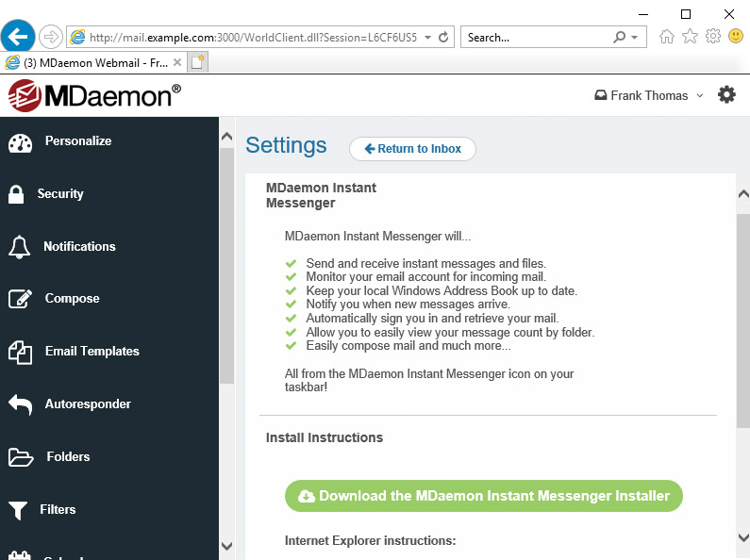
Task: Click Return to Inbox button
Action: [412, 149]
